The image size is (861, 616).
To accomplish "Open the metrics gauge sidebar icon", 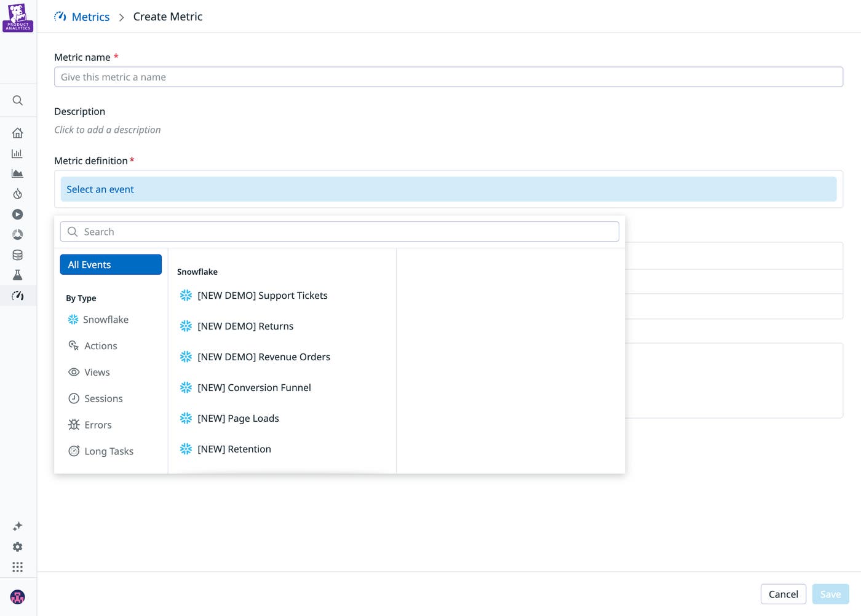I will pos(18,296).
